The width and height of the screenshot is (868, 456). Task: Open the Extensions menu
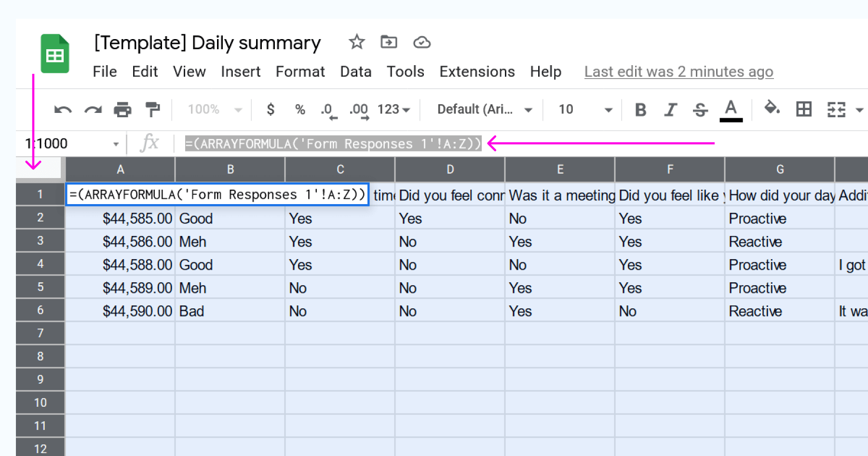[x=477, y=72]
